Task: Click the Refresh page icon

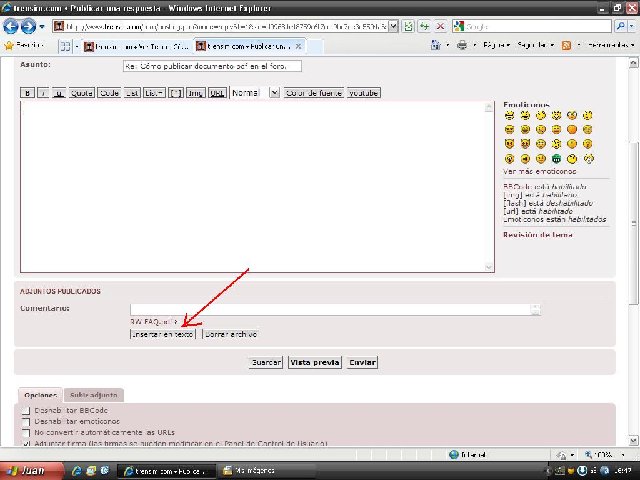Action: (x=425, y=26)
